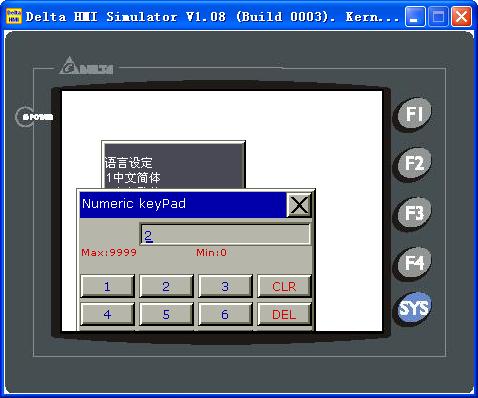Click the numeric value input field
478x398 pixels.
click(225, 234)
